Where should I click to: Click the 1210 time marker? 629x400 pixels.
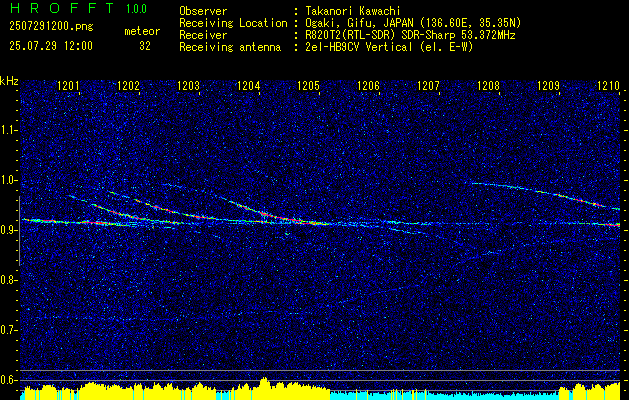tap(608, 86)
